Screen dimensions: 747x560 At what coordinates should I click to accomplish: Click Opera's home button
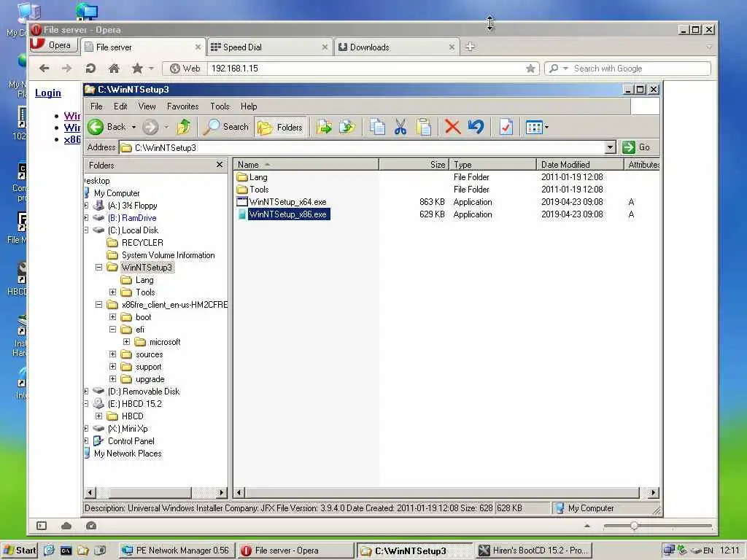[x=114, y=69]
